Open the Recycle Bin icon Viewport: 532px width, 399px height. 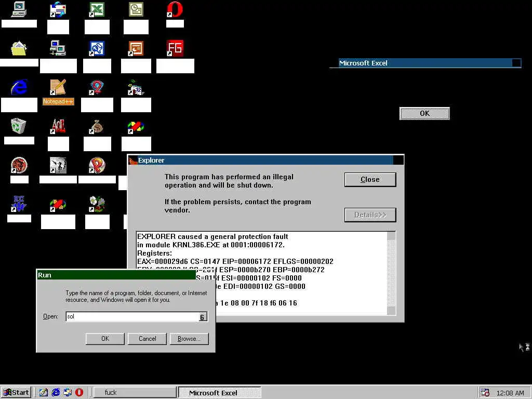pyautogui.click(x=19, y=126)
